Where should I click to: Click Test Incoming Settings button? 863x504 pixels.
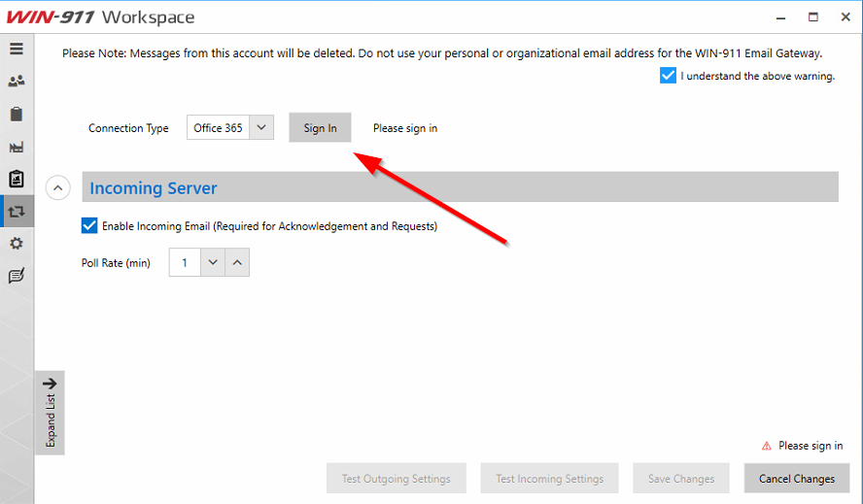549,478
